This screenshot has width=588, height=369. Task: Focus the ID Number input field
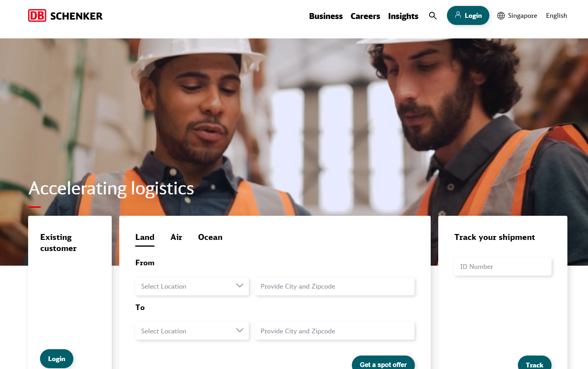pyautogui.click(x=503, y=266)
